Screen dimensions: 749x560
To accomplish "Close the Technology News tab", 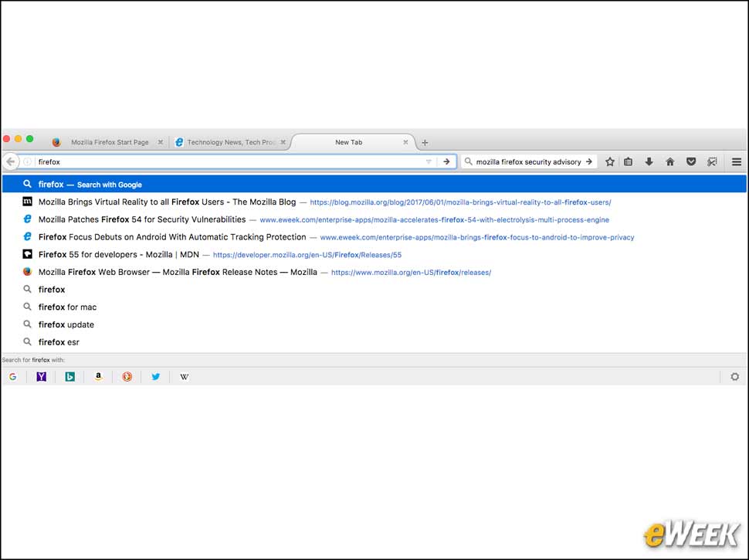I will (x=283, y=142).
